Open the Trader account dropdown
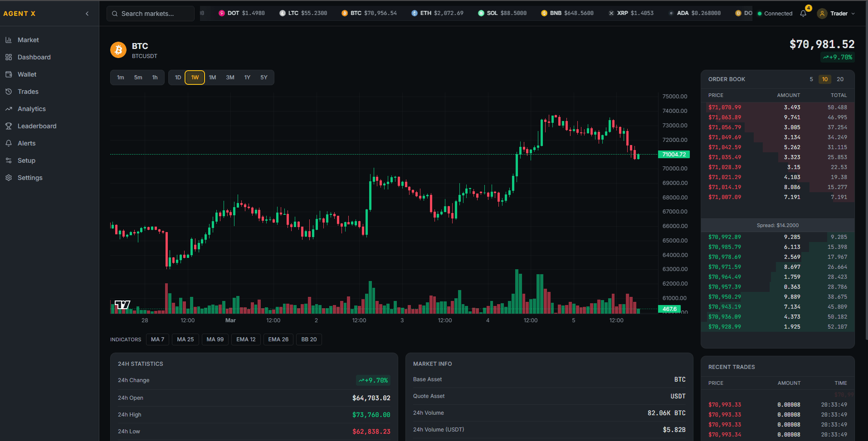 point(836,13)
